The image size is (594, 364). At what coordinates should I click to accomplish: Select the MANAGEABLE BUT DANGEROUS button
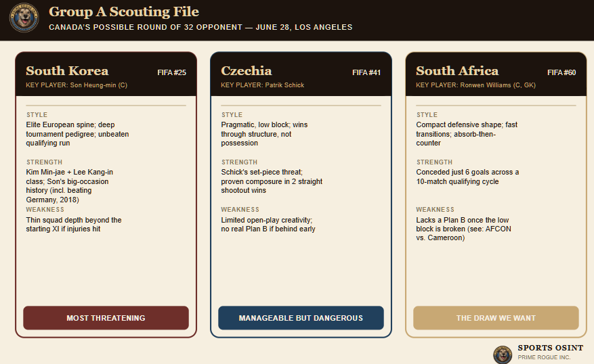click(x=301, y=318)
